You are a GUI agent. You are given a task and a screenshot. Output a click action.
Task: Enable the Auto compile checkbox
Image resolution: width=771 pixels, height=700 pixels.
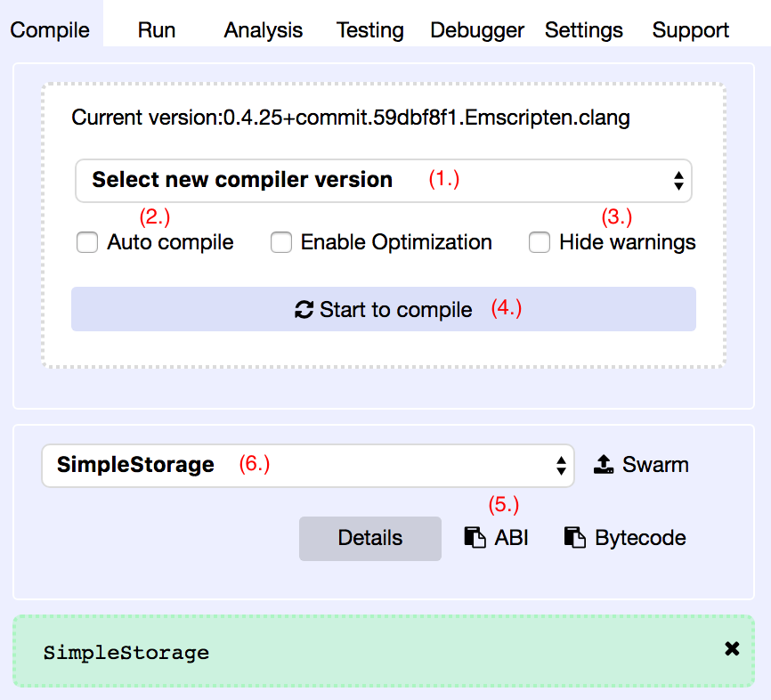(87, 242)
